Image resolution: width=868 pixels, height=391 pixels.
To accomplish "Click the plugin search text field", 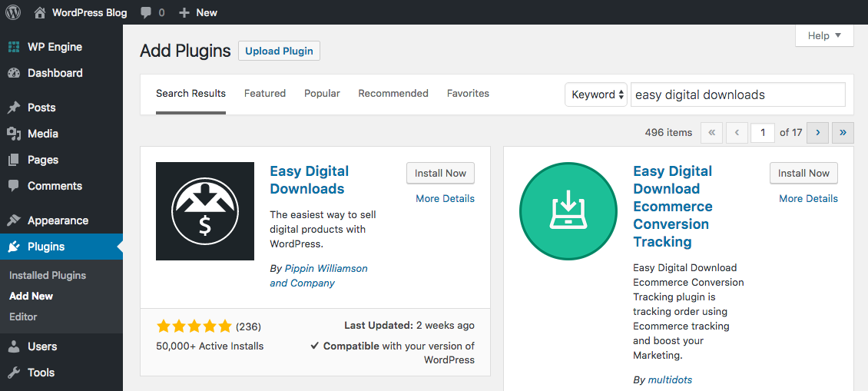I will tap(738, 94).
